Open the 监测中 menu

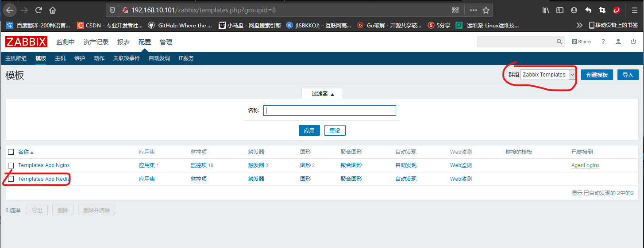pos(66,42)
